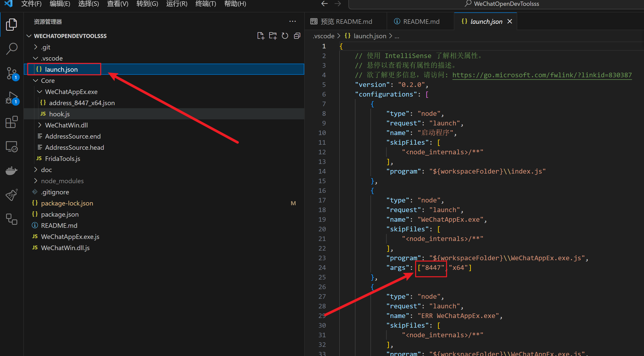Screen dimensions: 644x356
Task: Switch to README.md editor tab
Action: [x=420, y=22]
